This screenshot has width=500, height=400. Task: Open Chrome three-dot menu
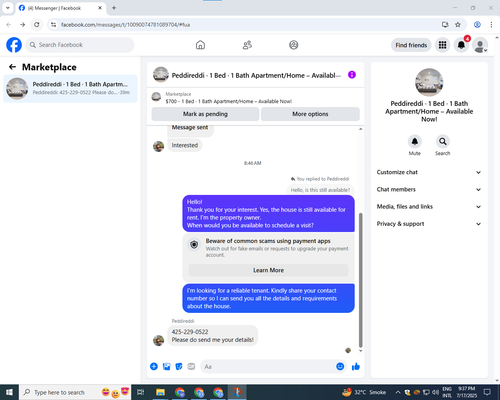point(491,25)
